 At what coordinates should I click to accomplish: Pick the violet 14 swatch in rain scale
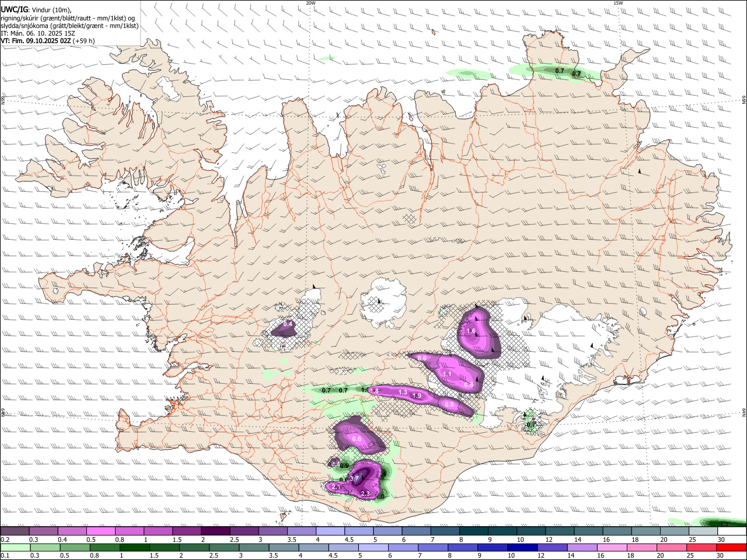click(582, 548)
